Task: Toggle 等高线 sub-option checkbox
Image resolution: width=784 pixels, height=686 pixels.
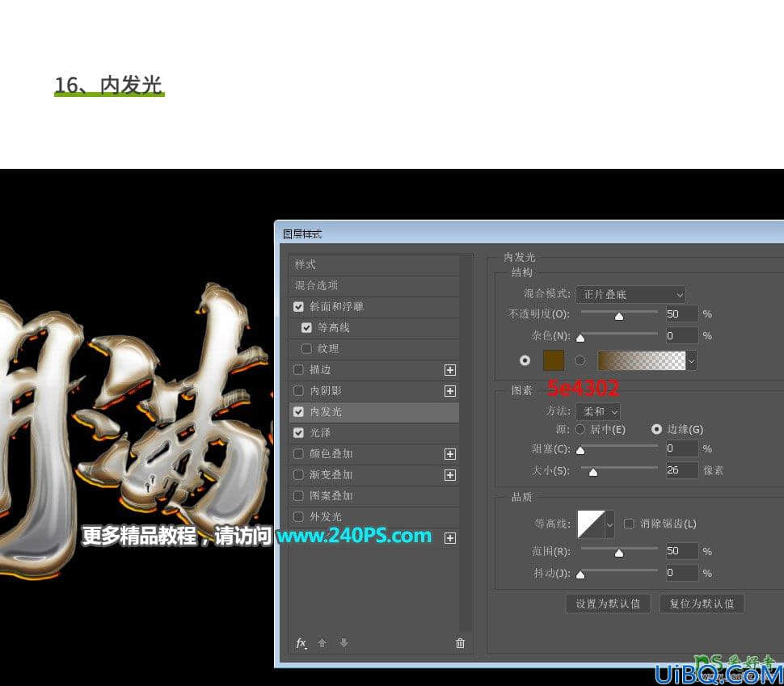Action: [306, 327]
